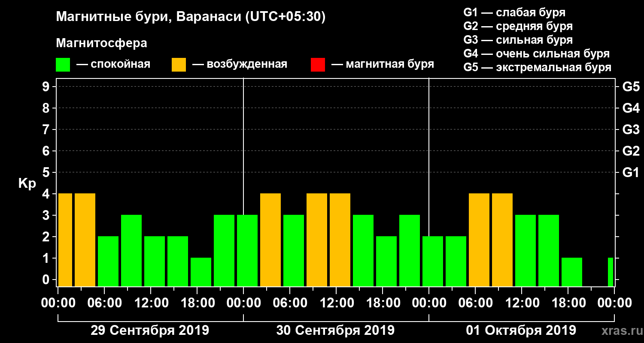Click the orange 03:00–06:00 bar on 30 Сентября
Viewport: 644px width, 343px height.
coord(270,240)
